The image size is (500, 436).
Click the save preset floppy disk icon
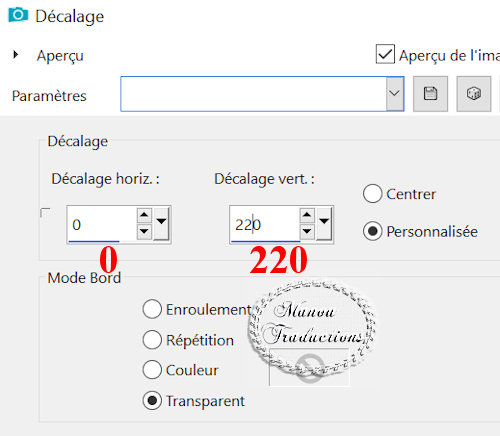[430, 94]
